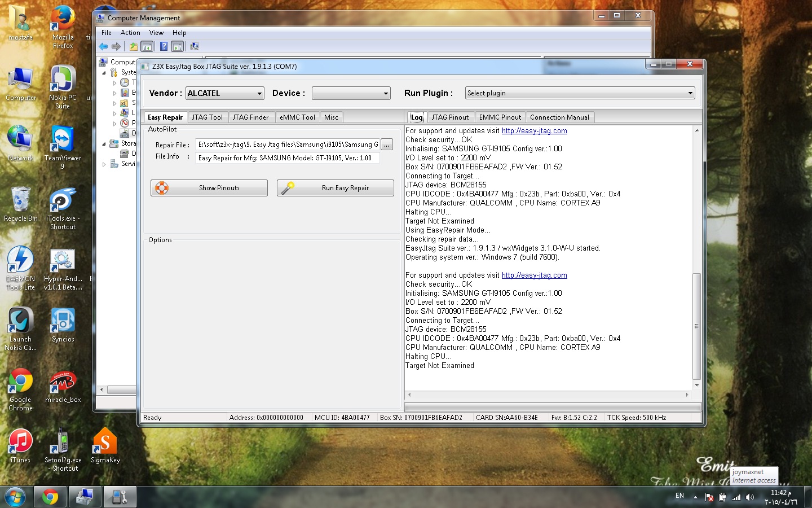This screenshot has height=508, width=812.
Task: Open the Run Plugin 'Select plugin' dropdown
Action: (x=580, y=93)
